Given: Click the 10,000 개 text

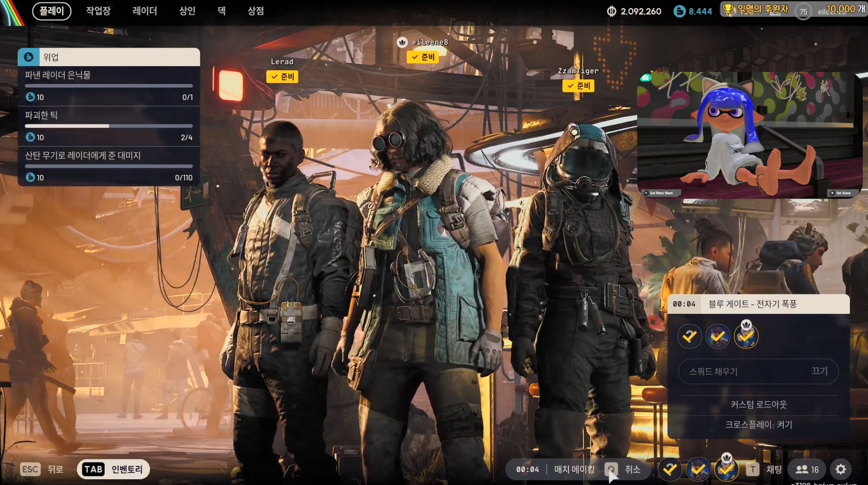Looking at the screenshot, I should click(846, 9).
